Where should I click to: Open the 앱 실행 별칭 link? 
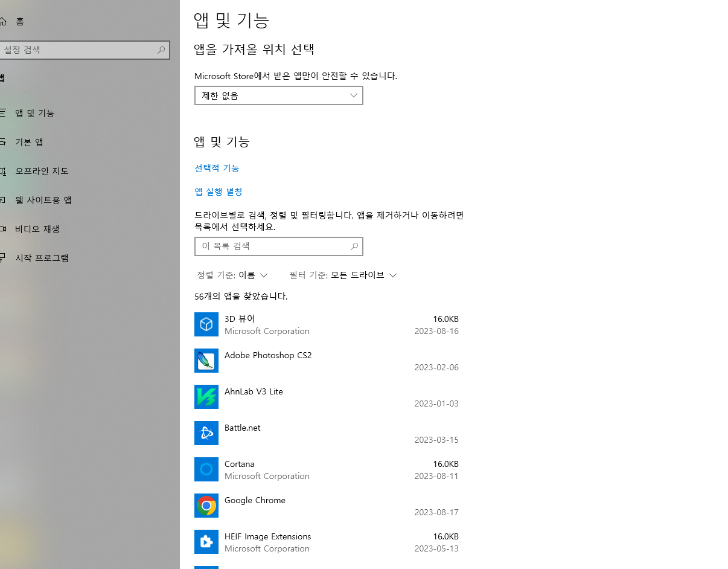pyautogui.click(x=219, y=191)
